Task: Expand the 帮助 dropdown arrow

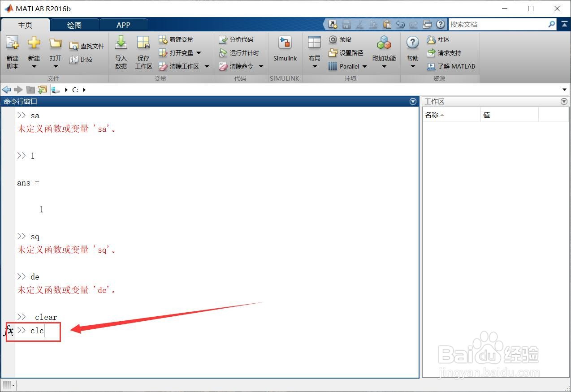Action: pyautogui.click(x=413, y=67)
